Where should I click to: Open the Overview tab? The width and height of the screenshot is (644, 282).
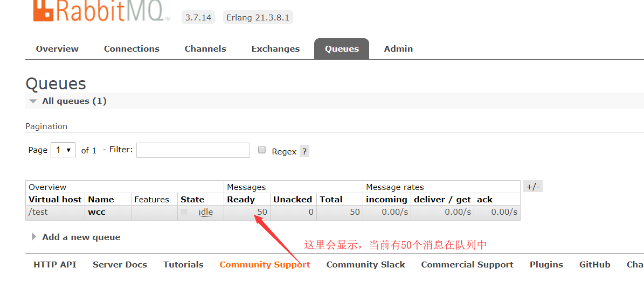[57, 49]
